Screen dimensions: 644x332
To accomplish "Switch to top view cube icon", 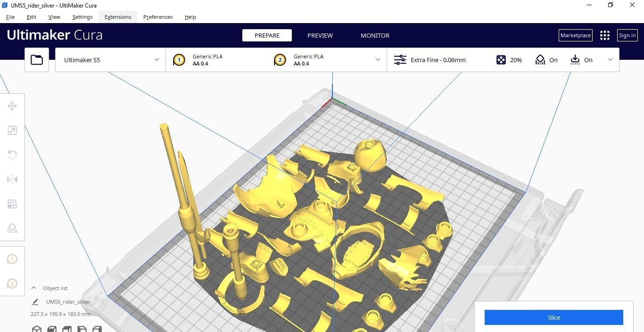I will coord(67,329).
